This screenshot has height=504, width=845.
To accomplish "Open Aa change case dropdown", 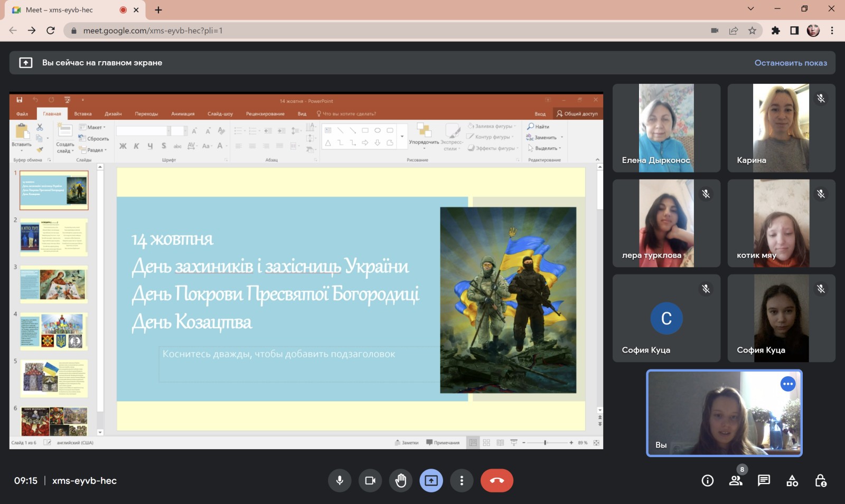I will point(206,146).
